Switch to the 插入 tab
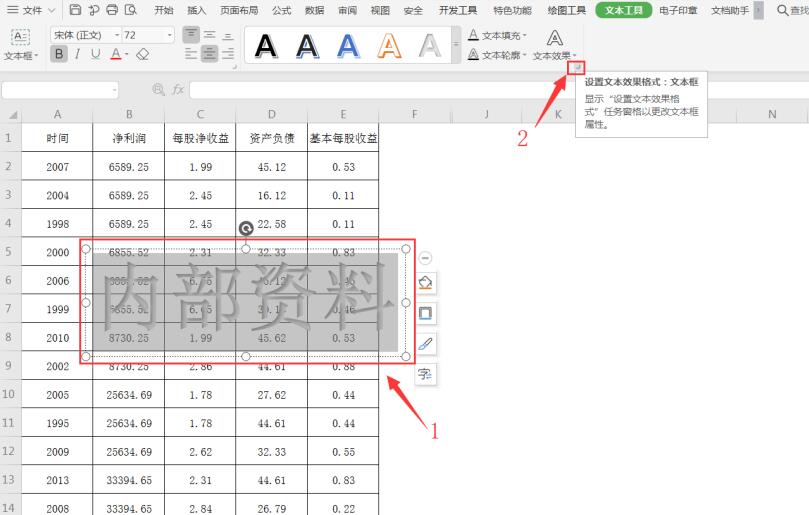 pos(196,10)
